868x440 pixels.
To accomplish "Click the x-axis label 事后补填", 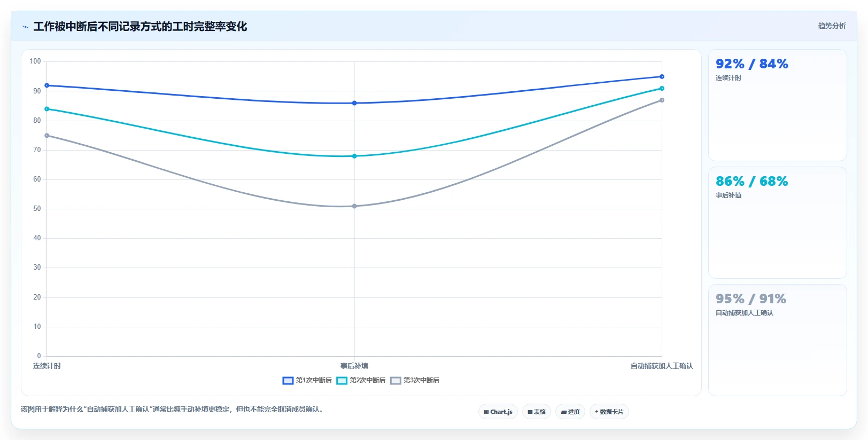I will click(x=354, y=366).
